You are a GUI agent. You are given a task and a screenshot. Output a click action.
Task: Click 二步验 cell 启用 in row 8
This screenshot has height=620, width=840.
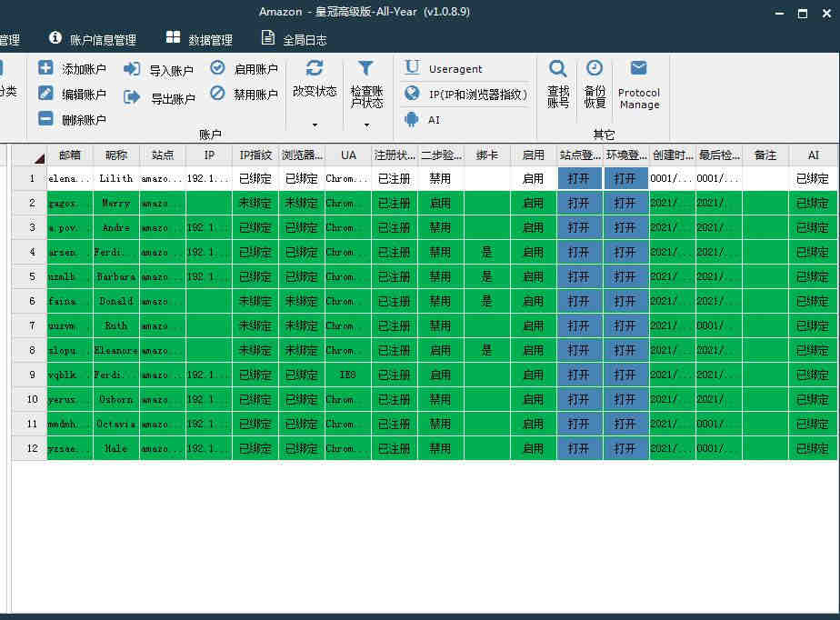pyautogui.click(x=440, y=351)
